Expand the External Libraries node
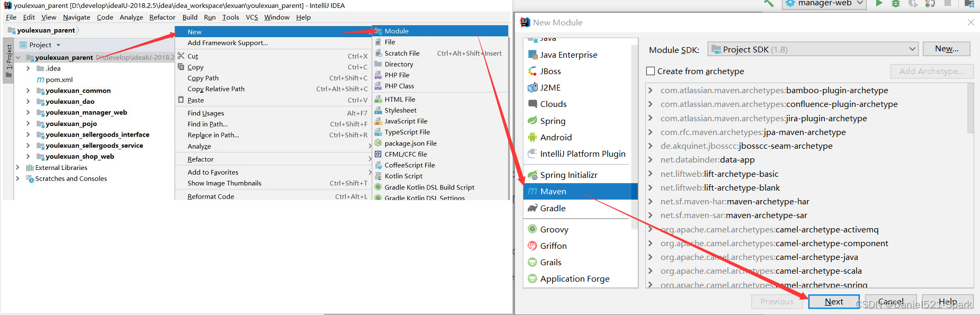 17,167
